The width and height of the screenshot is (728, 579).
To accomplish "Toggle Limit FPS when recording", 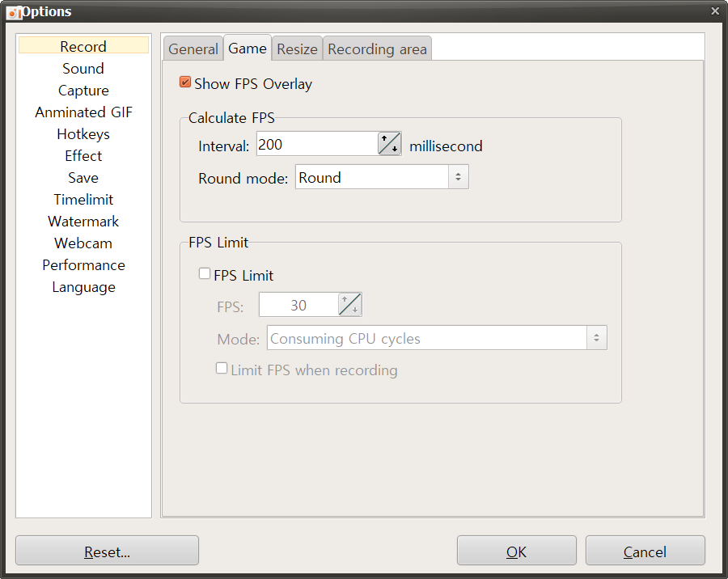I will pyautogui.click(x=222, y=368).
